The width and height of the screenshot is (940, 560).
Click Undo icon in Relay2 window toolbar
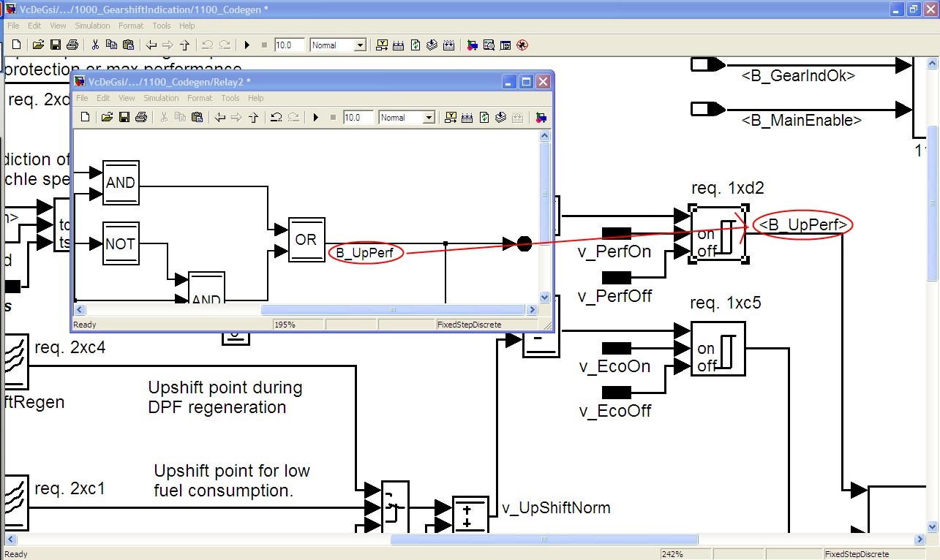(x=276, y=118)
